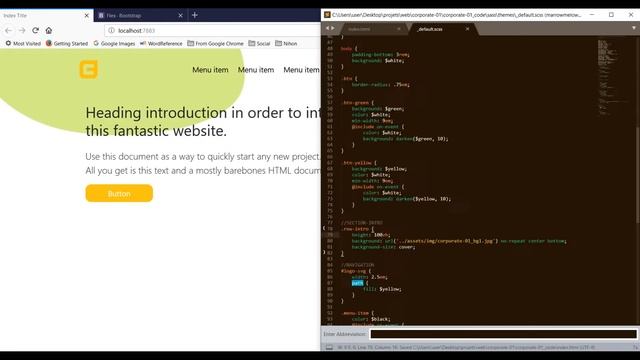640x360 pixels.
Task: Click the 'darken($green, 10)' code line
Action: point(405,139)
